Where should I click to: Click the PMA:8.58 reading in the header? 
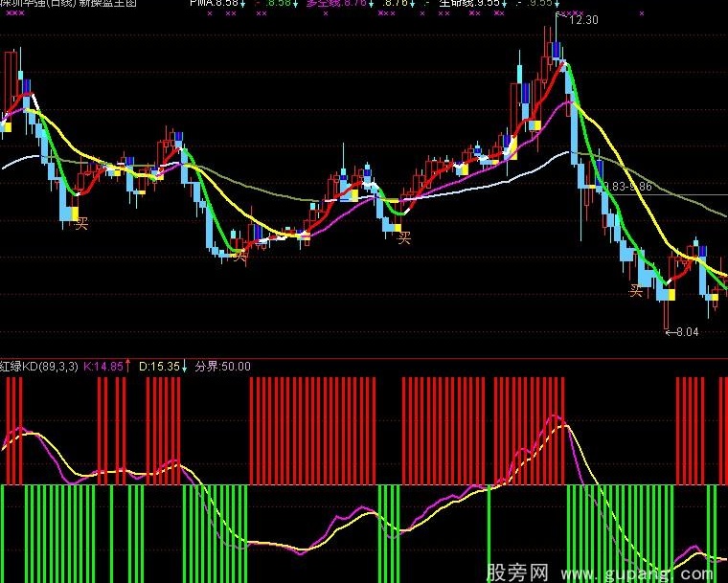click(x=214, y=3)
